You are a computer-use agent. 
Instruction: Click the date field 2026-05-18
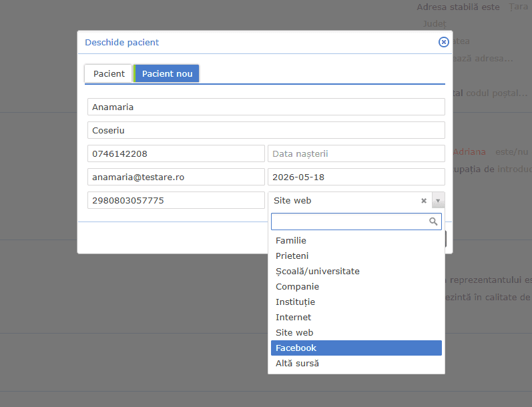[356, 177]
